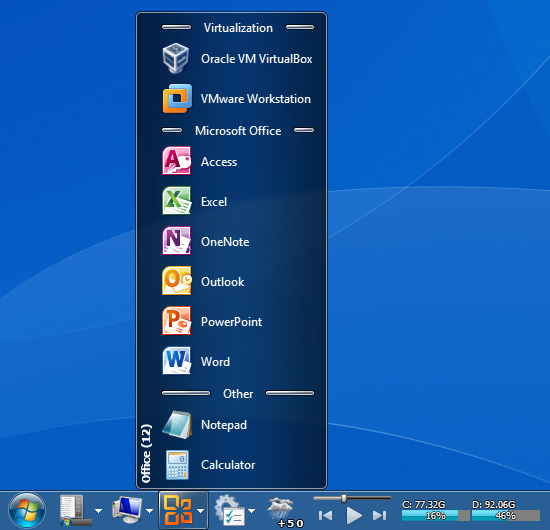
Task: Open the Notepad icon
Action: click(177, 425)
